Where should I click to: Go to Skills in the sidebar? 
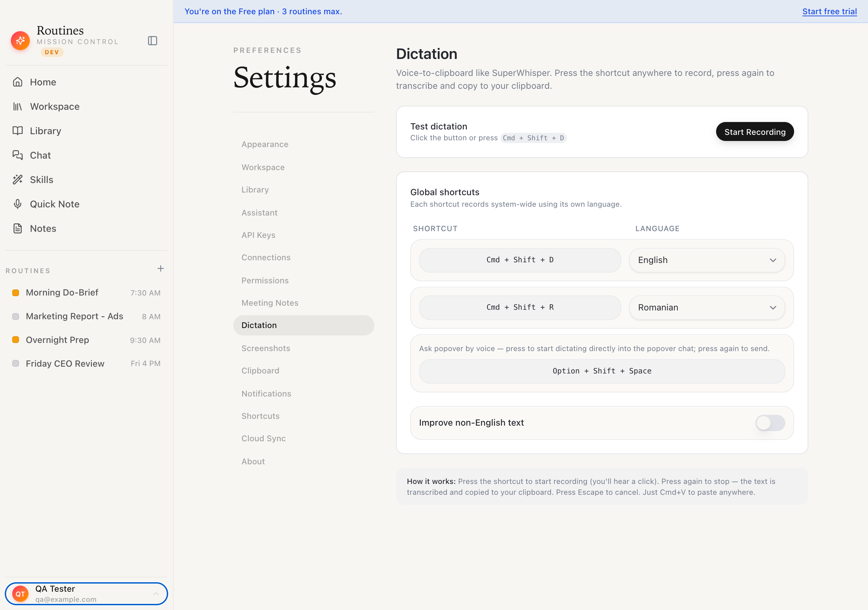86,180
